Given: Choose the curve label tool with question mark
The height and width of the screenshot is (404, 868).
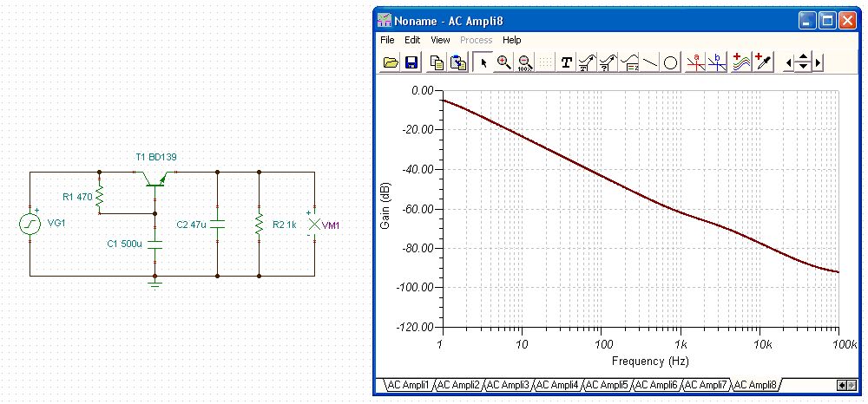Looking at the screenshot, I should tap(608, 62).
